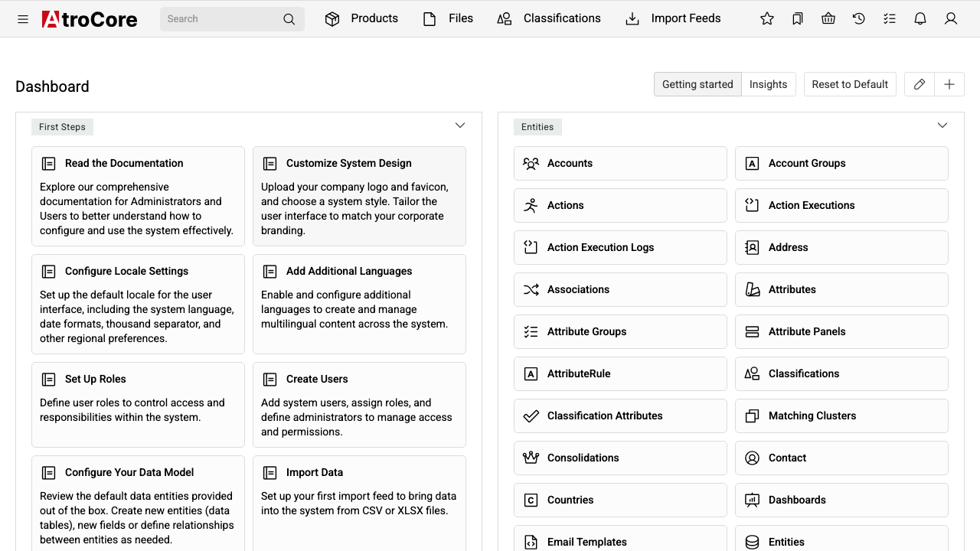
Task: Switch to the Insights tab
Action: tap(769, 84)
